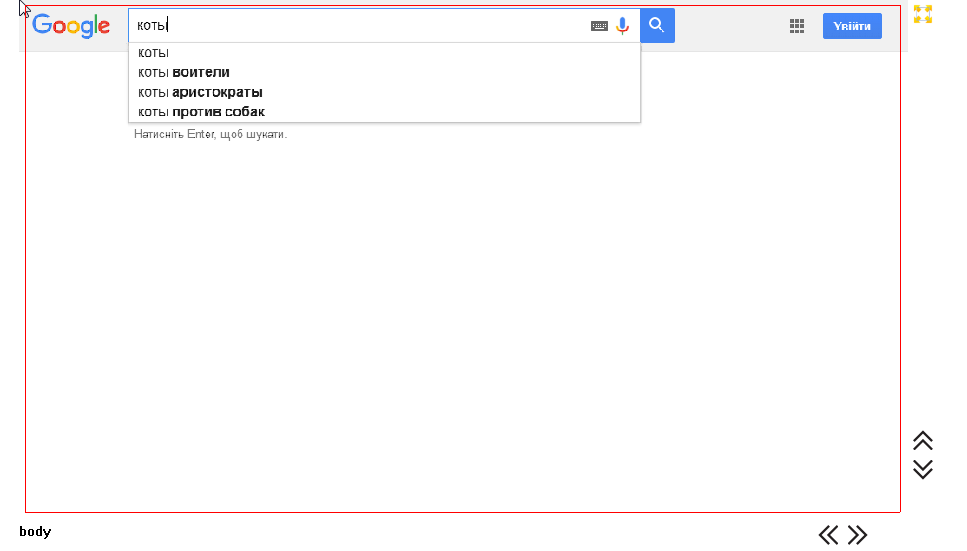Screen dimensions: 967x551
Task: Click the double chevron right arrow
Action: [857, 535]
